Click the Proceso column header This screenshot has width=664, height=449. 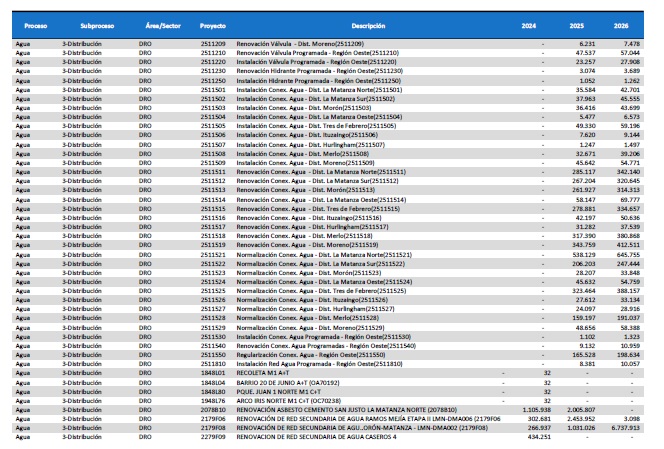pyautogui.click(x=35, y=23)
